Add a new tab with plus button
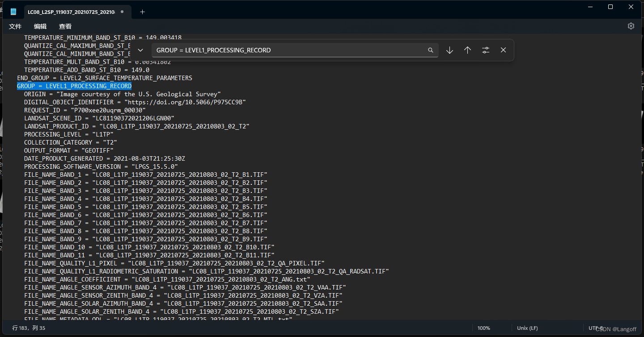This screenshot has width=644, height=337. 142,12
